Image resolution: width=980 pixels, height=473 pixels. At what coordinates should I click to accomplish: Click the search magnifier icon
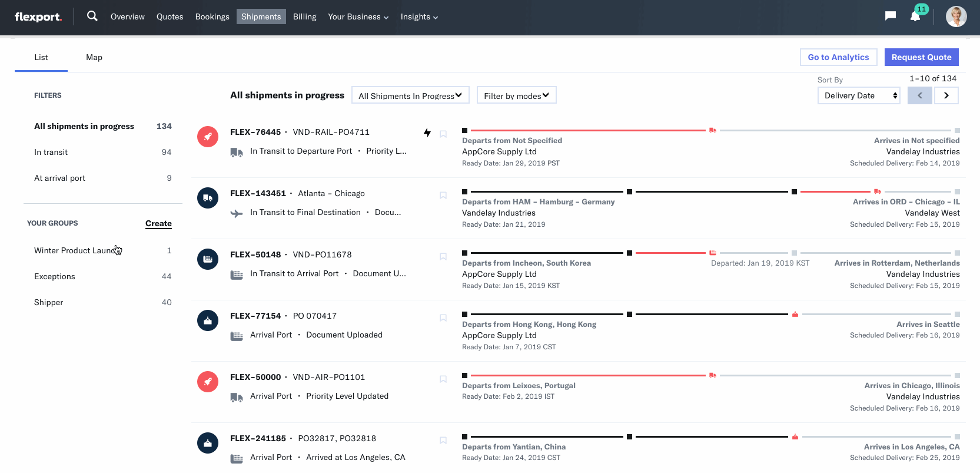[x=92, y=16]
